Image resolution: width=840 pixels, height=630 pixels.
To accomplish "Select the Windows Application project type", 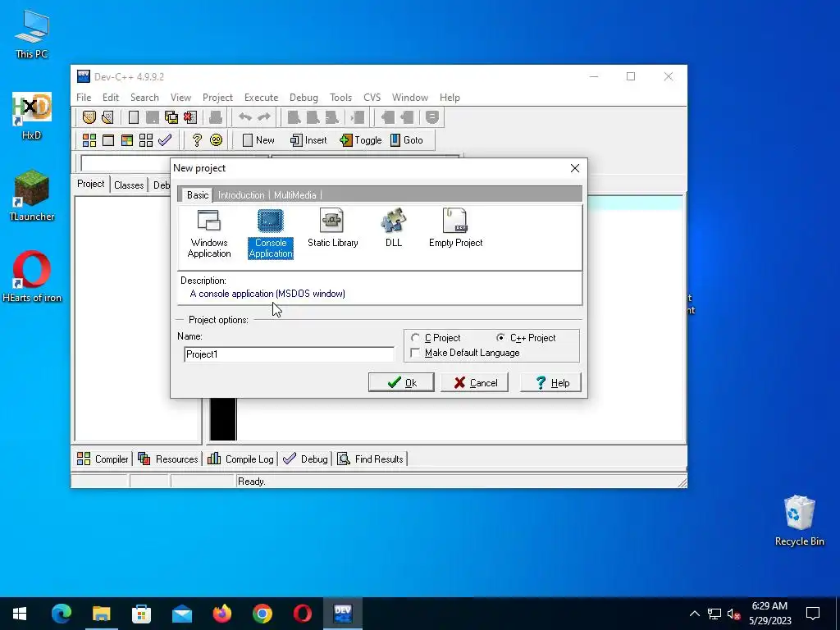I will pyautogui.click(x=209, y=234).
